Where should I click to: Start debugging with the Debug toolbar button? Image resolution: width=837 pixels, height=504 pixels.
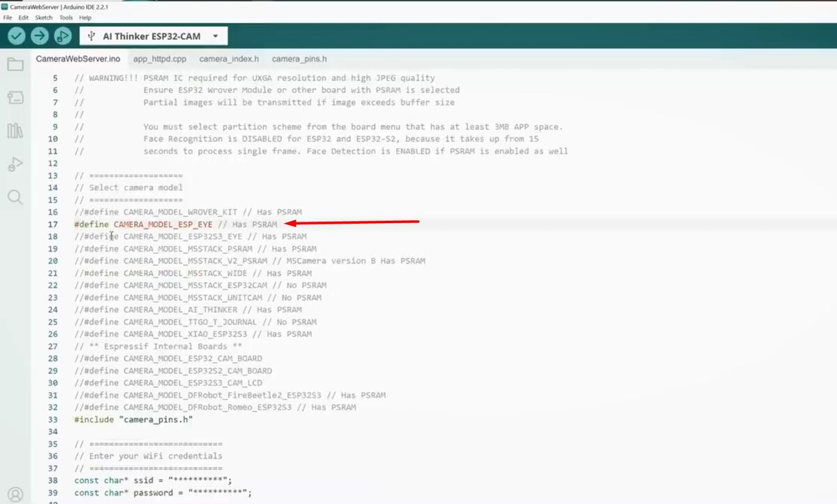[x=63, y=36]
